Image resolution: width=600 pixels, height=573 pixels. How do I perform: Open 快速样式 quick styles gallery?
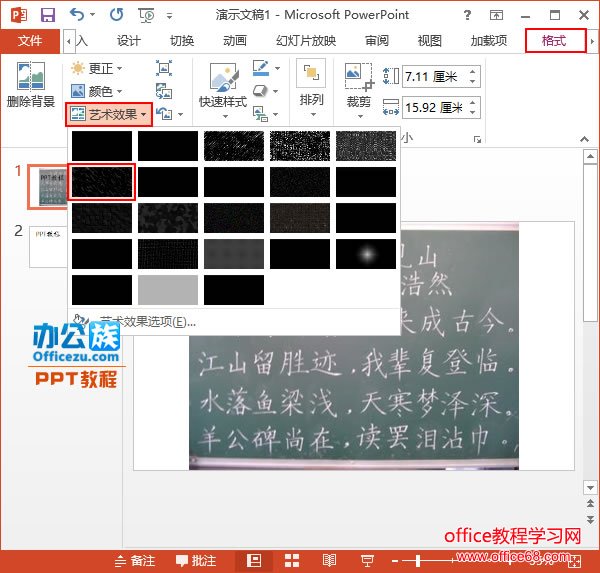[223, 90]
